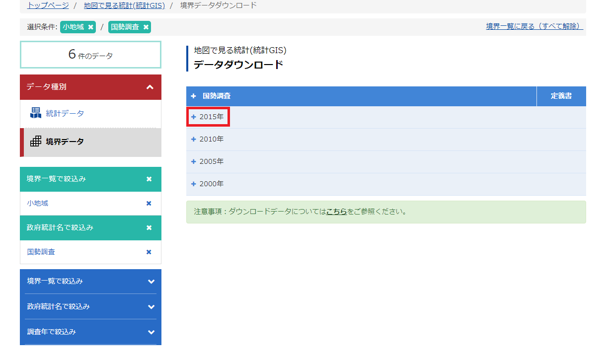The image size is (608, 364).
Task: Click 境界一覧に戻る（すべて解除） link
Action: click(x=534, y=26)
